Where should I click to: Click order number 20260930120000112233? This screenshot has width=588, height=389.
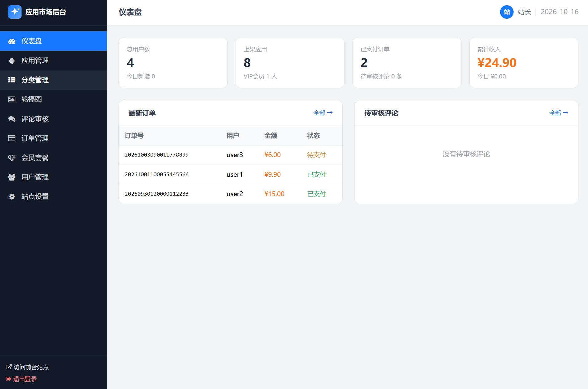click(157, 194)
